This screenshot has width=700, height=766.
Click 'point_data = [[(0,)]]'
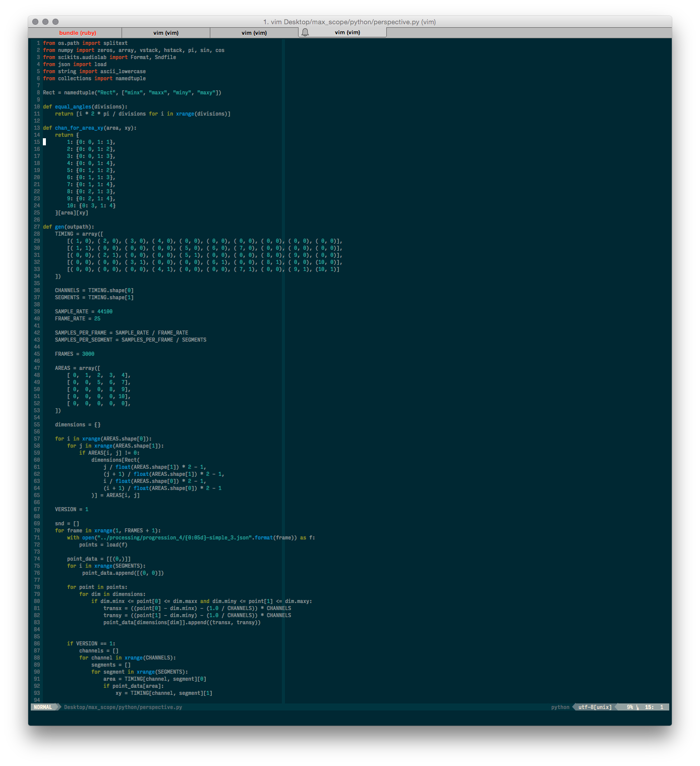pyautogui.click(x=99, y=559)
